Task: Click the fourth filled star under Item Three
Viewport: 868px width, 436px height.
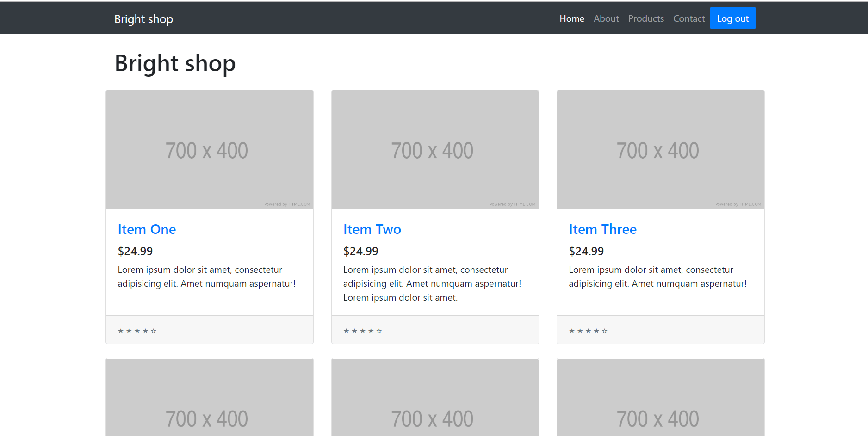Action: click(x=596, y=330)
